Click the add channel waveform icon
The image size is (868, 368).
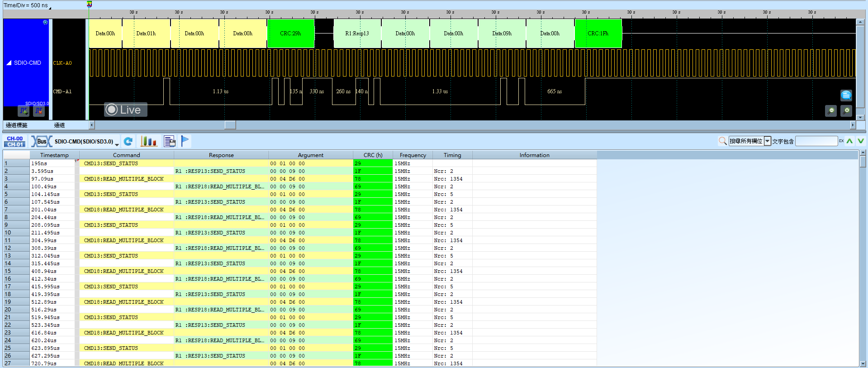[x=24, y=110]
